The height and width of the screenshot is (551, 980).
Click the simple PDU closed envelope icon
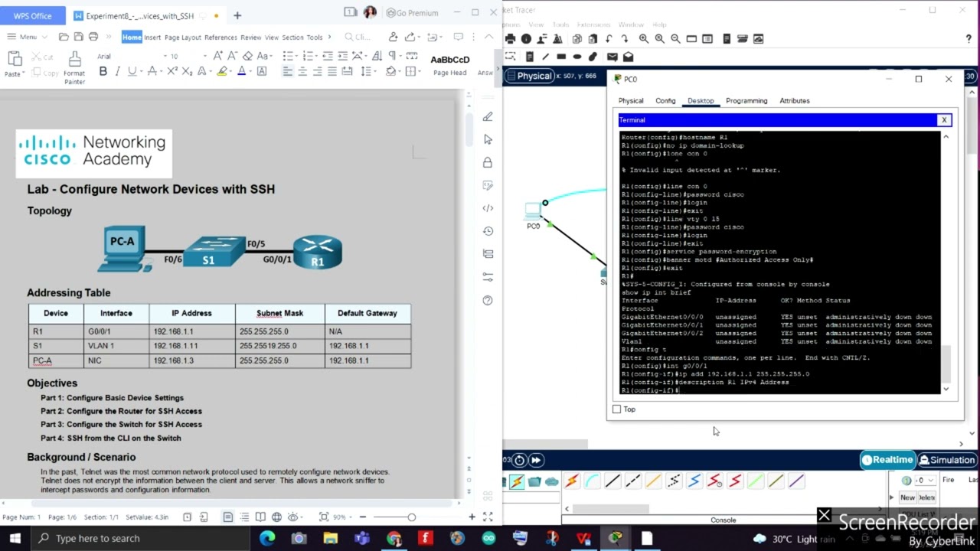(x=612, y=57)
